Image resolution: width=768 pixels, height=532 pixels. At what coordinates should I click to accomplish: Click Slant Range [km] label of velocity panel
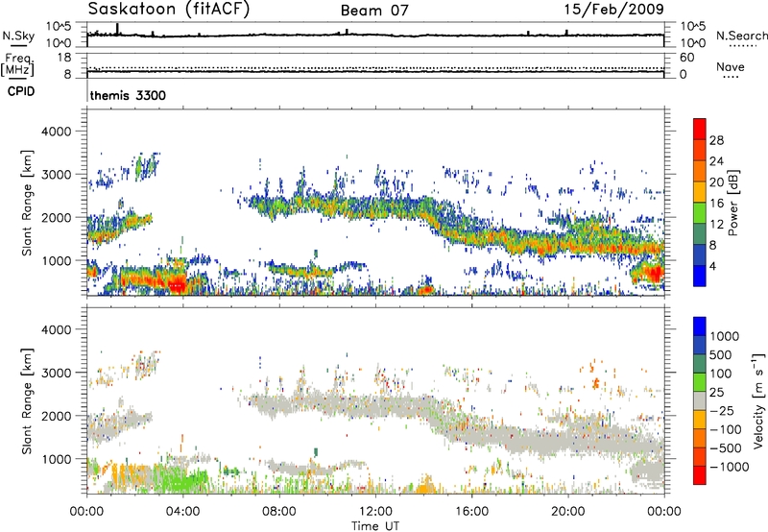(x=27, y=401)
